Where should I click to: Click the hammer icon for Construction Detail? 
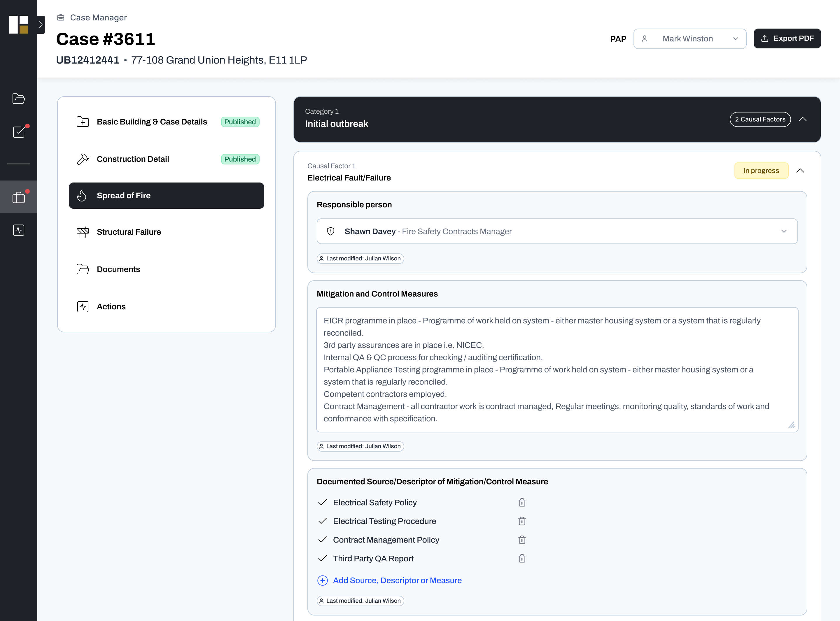click(x=83, y=159)
